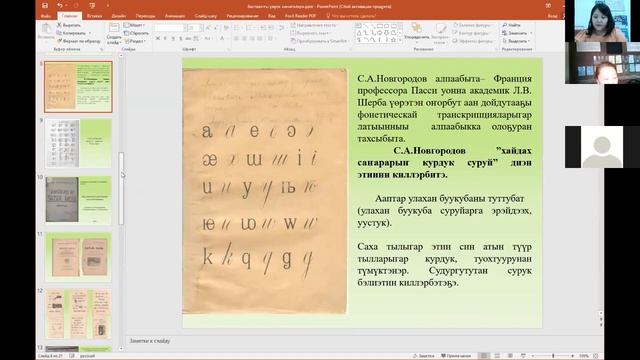
Task: Click Cut (Вырезать) scissors command
Action: click(69, 25)
